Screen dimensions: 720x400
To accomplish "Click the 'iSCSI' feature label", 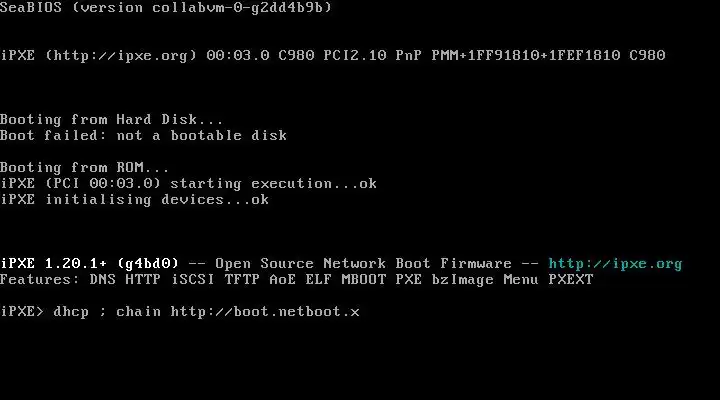I will [x=192, y=280].
